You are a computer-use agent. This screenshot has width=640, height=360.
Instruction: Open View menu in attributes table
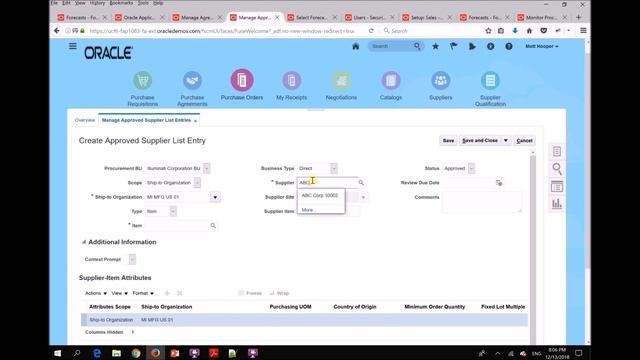point(120,293)
